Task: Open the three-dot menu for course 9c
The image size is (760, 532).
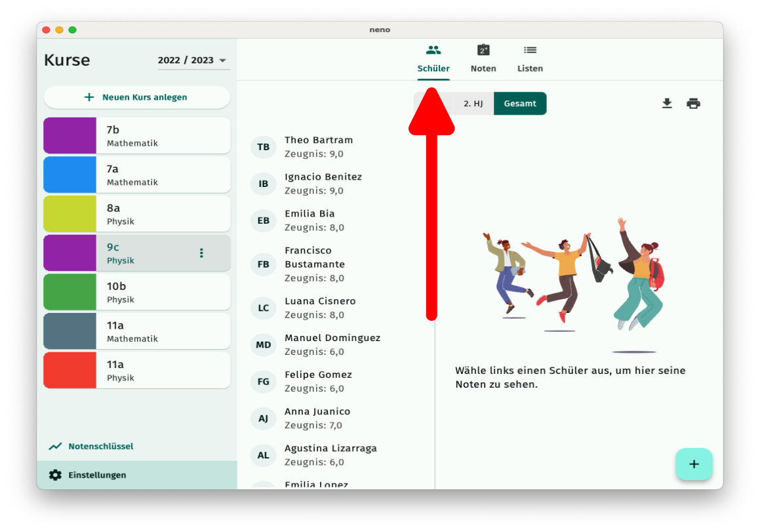Action: pyautogui.click(x=201, y=253)
